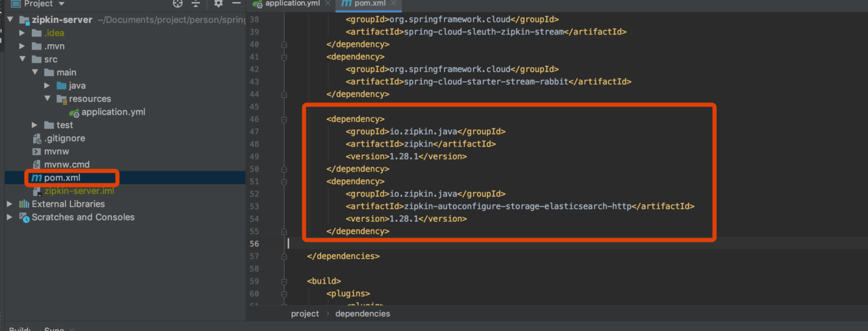
Task: Click the Maven icon beside pom.xml in tree
Action: pyautogui.click(x=37, y=178)
